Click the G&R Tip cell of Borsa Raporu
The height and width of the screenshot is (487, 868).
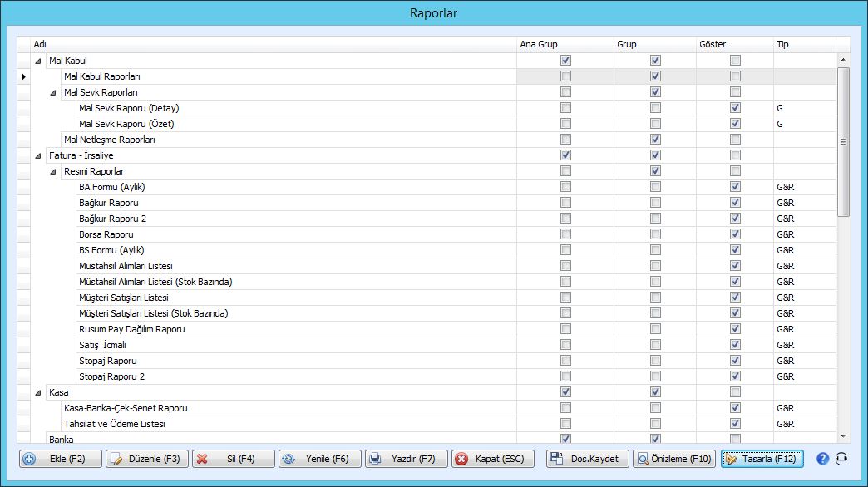pos(805,234)
